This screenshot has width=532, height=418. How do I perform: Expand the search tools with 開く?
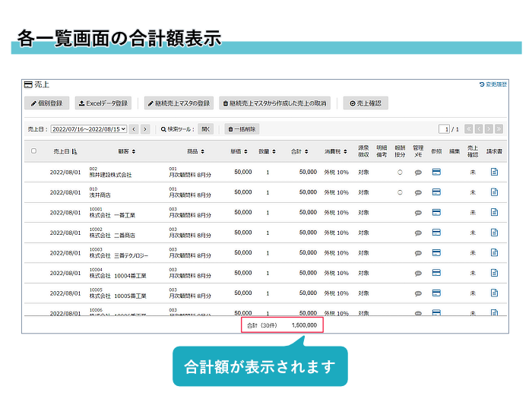point(206,129)
